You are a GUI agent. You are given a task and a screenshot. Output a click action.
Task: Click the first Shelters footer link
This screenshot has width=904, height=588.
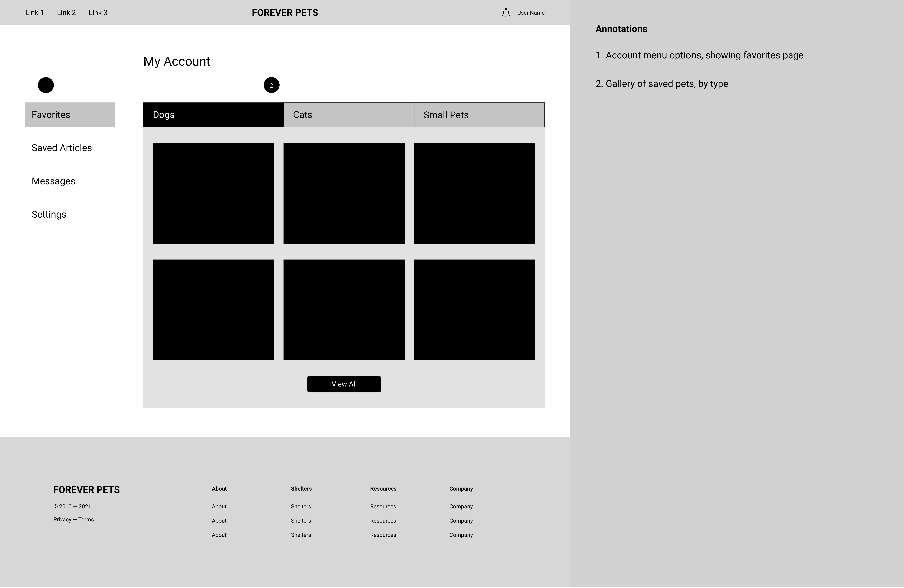click(301, 506)
